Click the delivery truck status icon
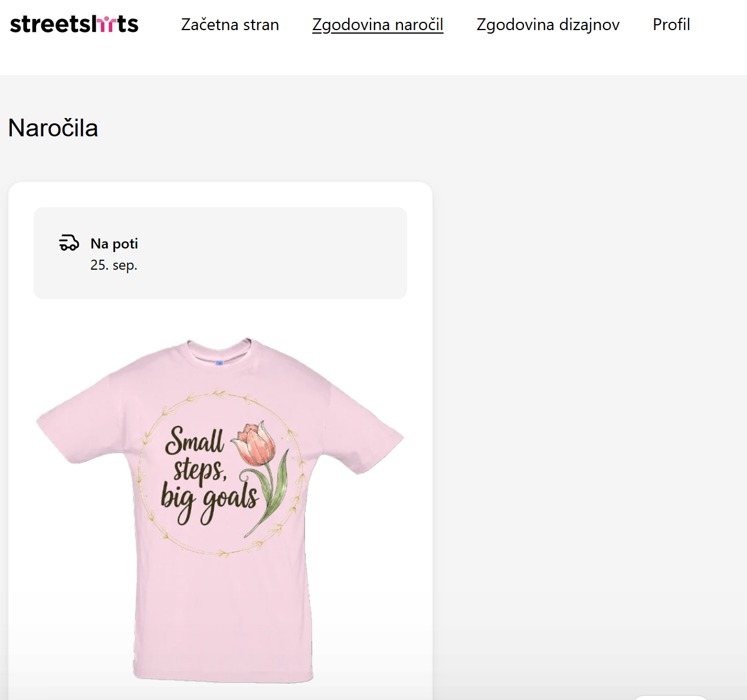This screenshot has width=747, height=700. (x=69, y=243)
